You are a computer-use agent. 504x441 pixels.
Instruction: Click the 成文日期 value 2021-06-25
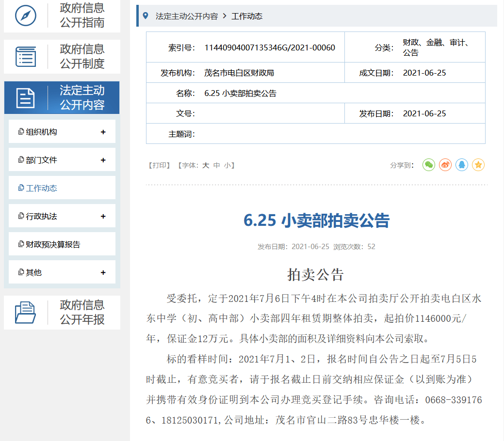424,73
